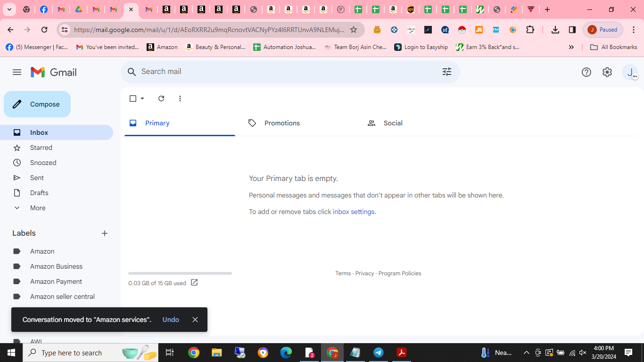Click the JS extension icon
The height and width of the screenshot is (362, 644).
point(479,30)
